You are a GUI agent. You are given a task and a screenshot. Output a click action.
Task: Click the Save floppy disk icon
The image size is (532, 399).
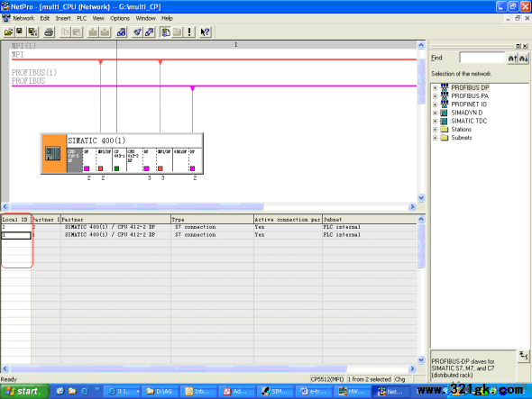(x=19, y=32)
